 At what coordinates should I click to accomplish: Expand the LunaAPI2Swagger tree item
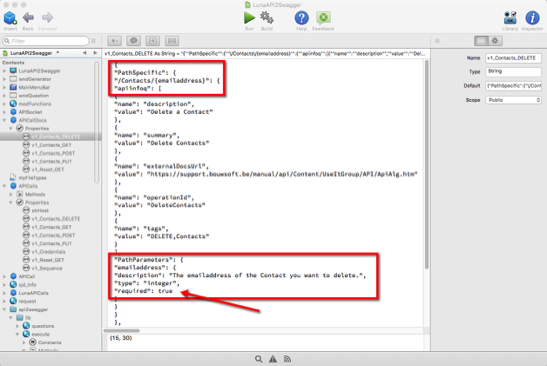click(x=5, y=71)
